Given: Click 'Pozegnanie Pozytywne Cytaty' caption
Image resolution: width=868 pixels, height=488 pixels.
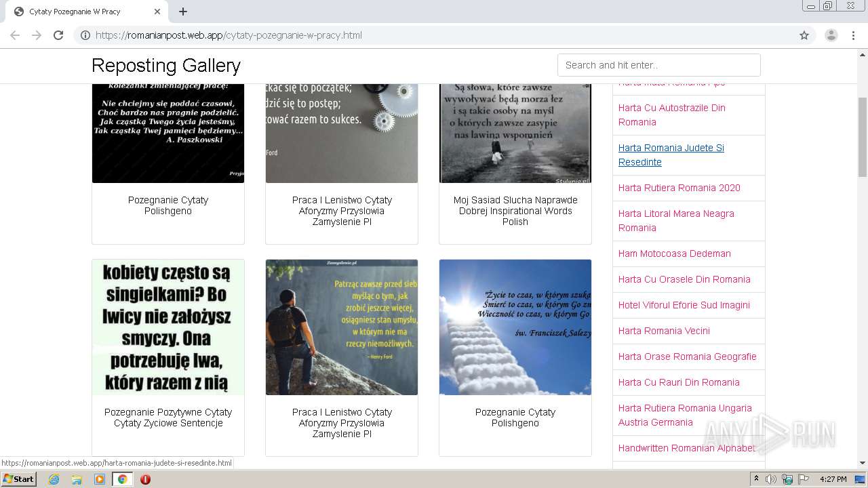Looking at the screenshot, I should click(x=168, y=418).
